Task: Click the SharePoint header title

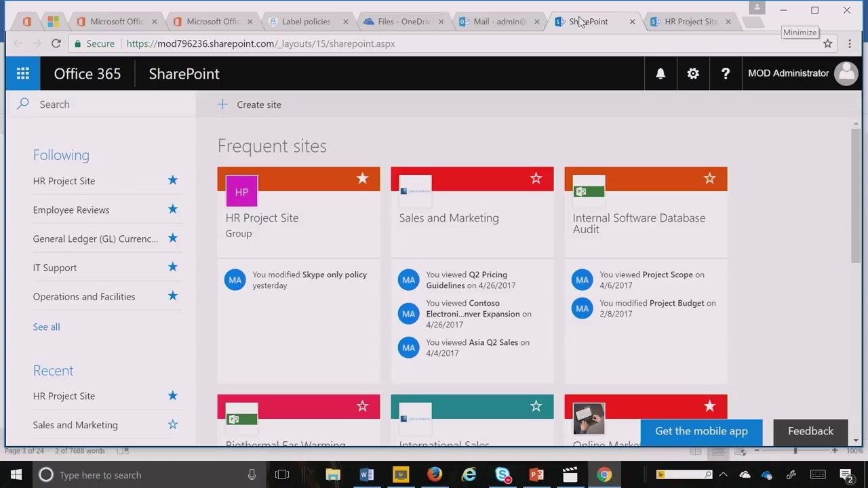Action: (184, 73)
